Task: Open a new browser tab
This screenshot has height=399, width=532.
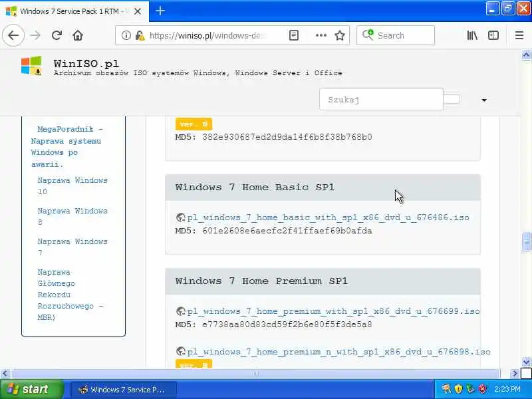Action: (160, 11)
